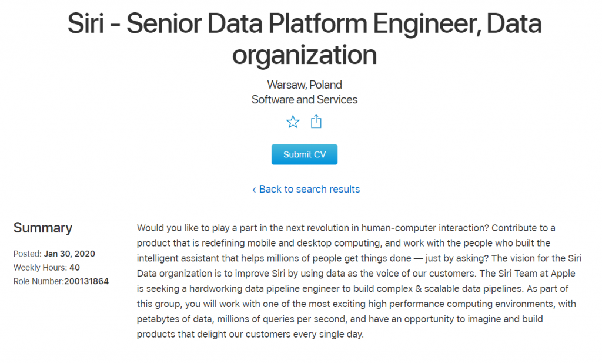Click the left chevron before Back to search results

tap(254, 189)
